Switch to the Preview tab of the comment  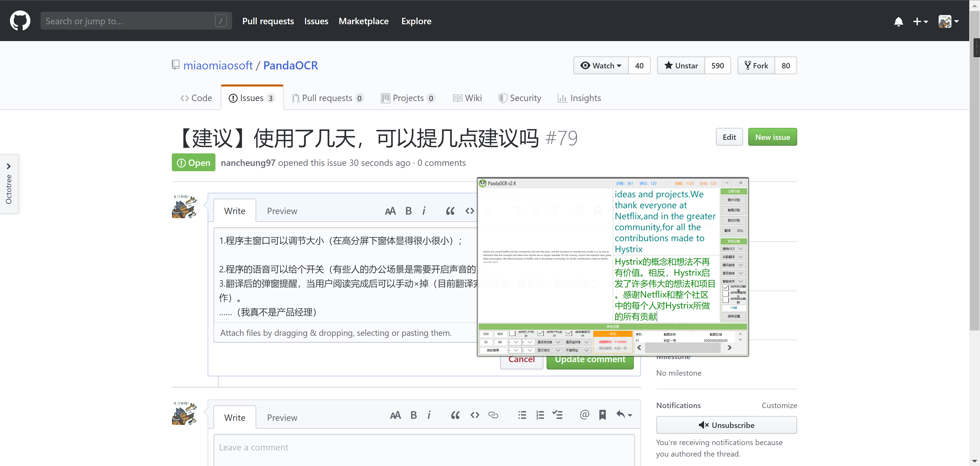click(282, 417)
